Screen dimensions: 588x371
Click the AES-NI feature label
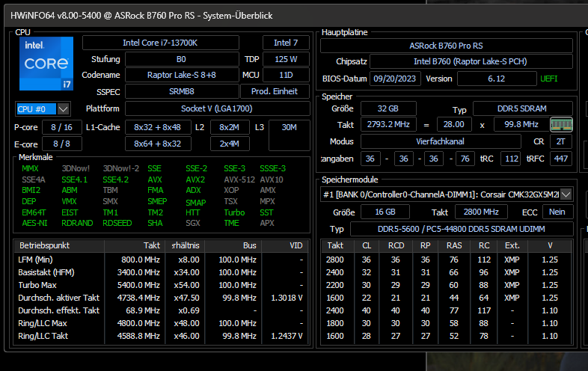pyautogui.click(x=34, y=223)
